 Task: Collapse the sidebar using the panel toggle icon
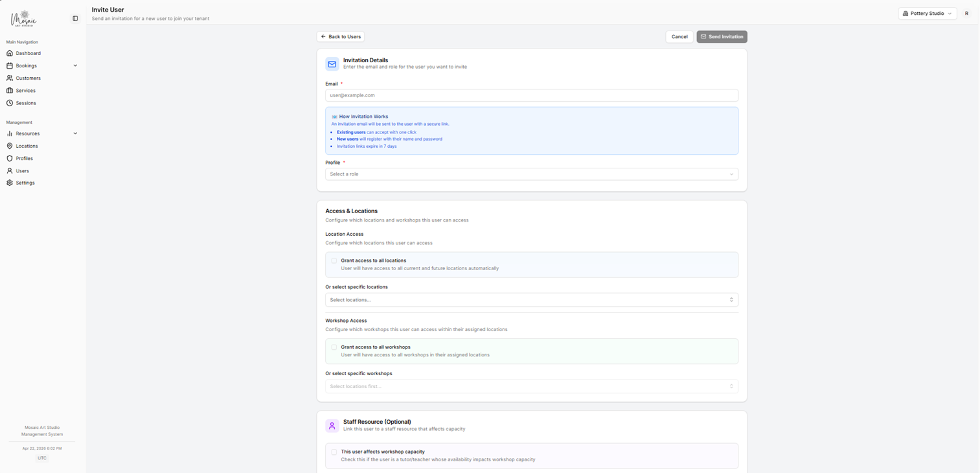(x=75, y=18)
